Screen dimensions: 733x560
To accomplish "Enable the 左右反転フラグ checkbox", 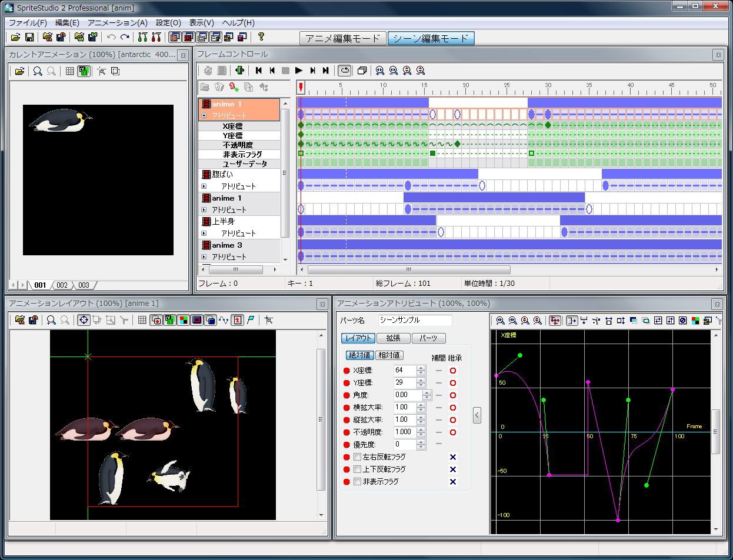I will click(356, 457).
